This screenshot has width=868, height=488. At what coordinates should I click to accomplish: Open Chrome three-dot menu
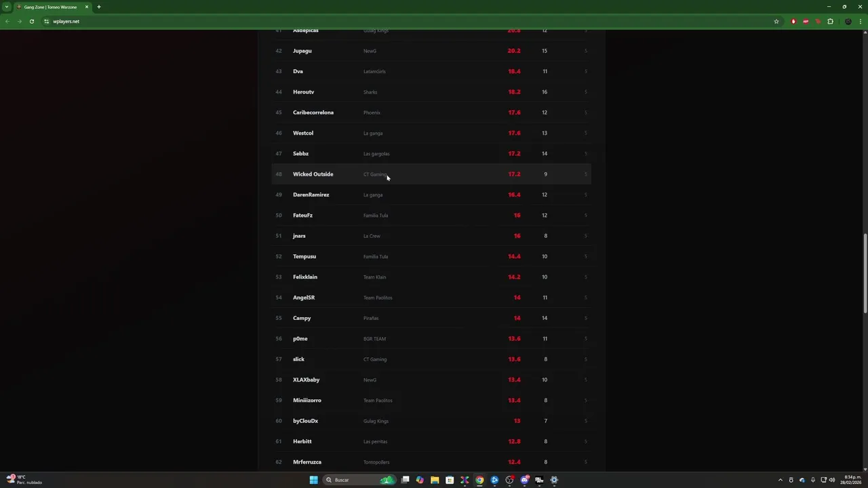(860, 21)
